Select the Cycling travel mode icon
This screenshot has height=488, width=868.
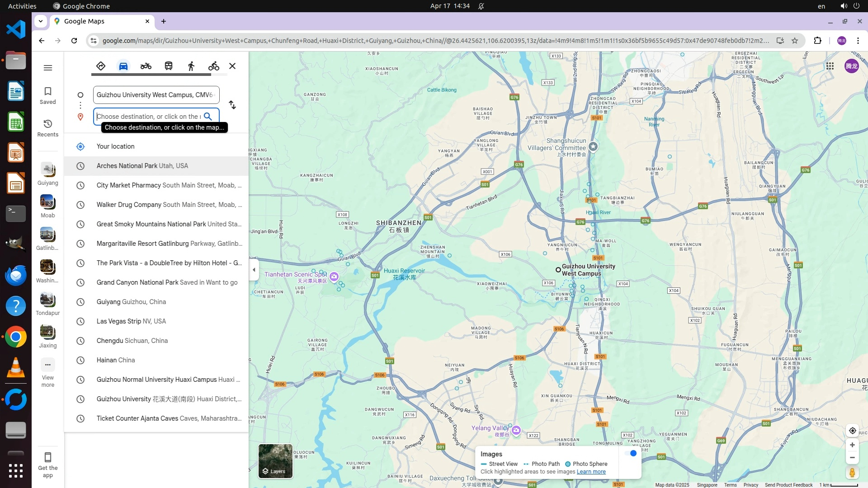[213, 66]
